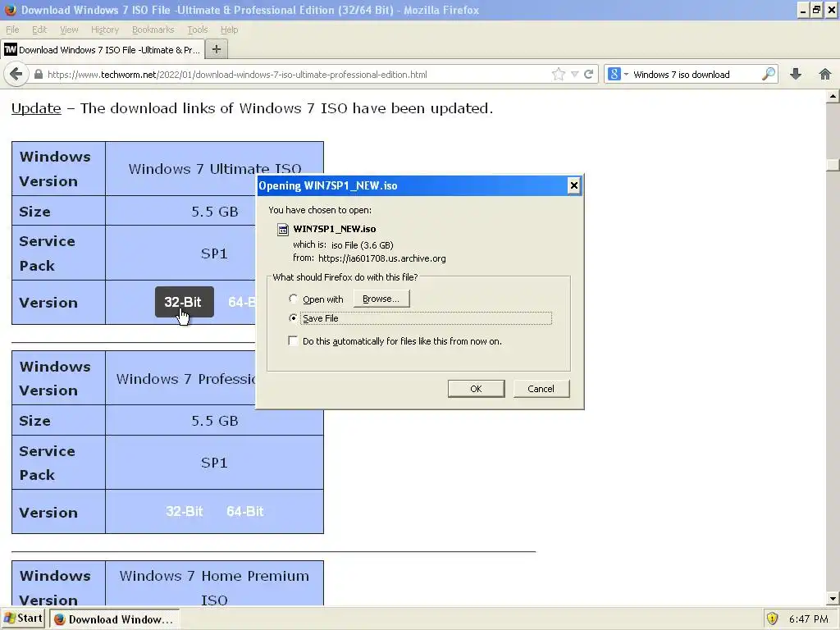This screenshot has height=630, width=840.
Task: Open the Google search engine selector
Action: [618, 75]
